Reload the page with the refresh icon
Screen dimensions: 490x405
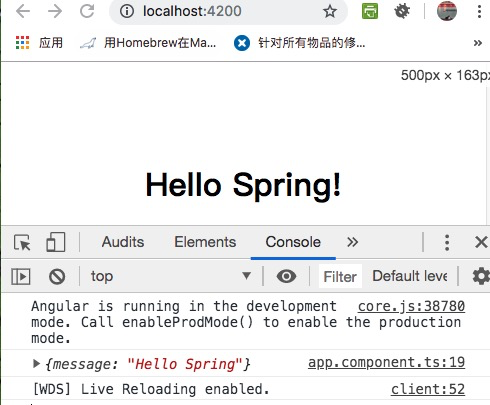[87, 11]
